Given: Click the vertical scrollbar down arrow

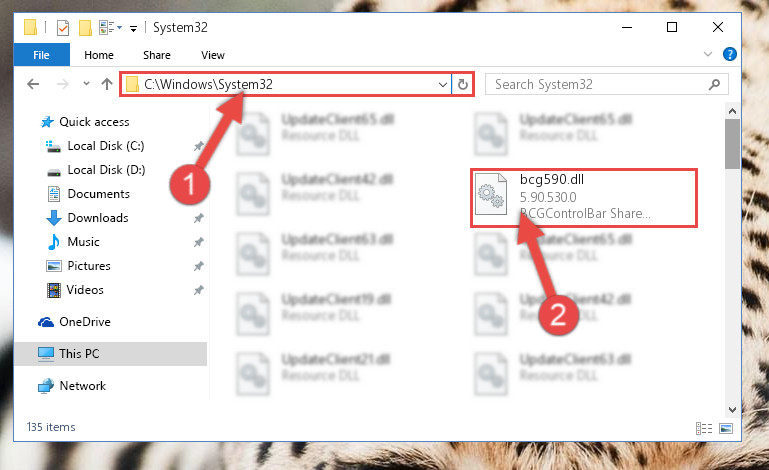Looking at the screenshot, I should (732, 409).
